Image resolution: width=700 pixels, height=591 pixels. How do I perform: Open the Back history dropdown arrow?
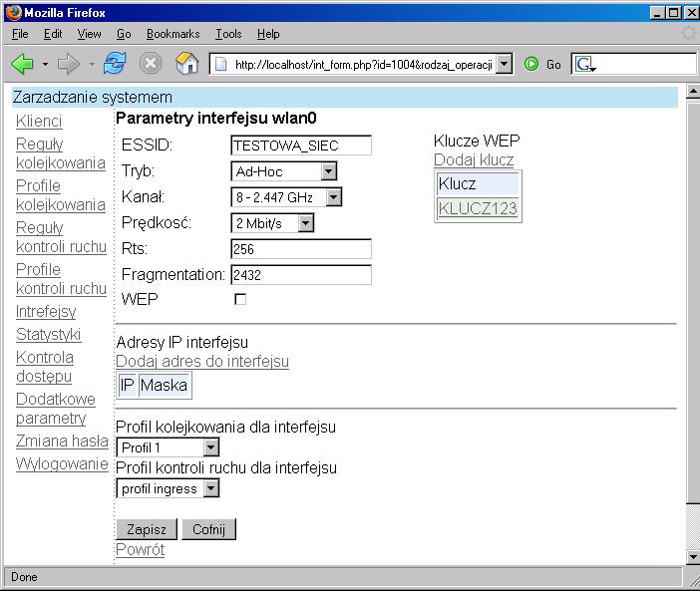point(45,64)
